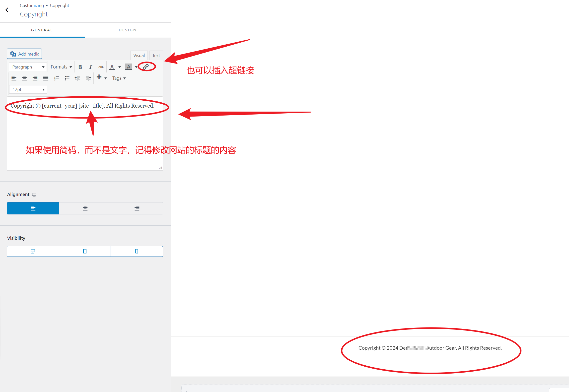This screenshot has height=392, width=569.
Task: Select the font color swatch
Action: [x=112, y=66]
